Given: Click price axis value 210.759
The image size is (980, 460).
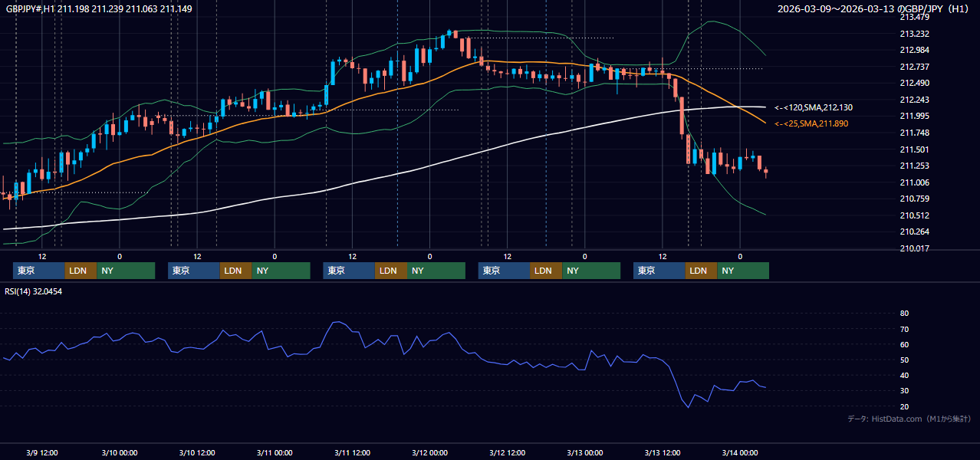Looking at the screenshot, I should point(914,199).
